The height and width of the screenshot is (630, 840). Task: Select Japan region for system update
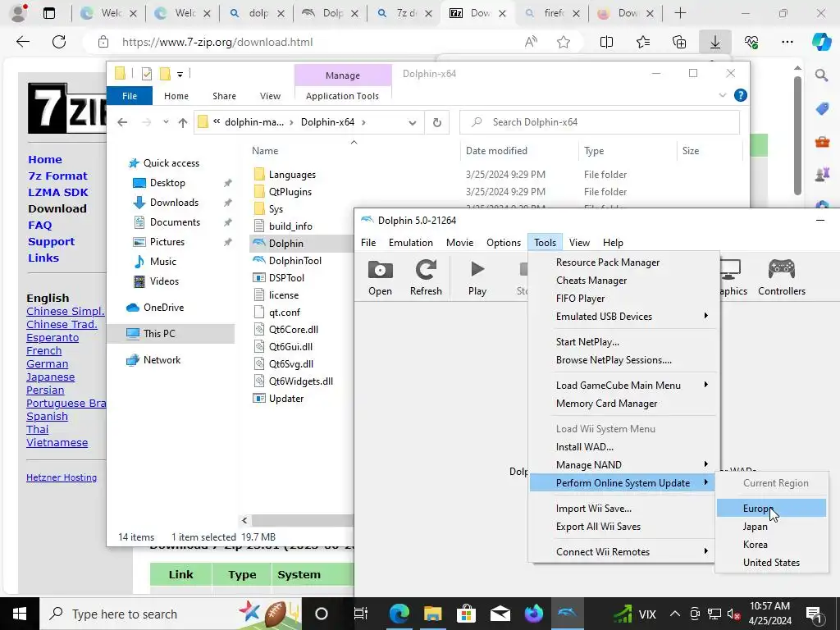pyautogui.click(x=771, y=527)
